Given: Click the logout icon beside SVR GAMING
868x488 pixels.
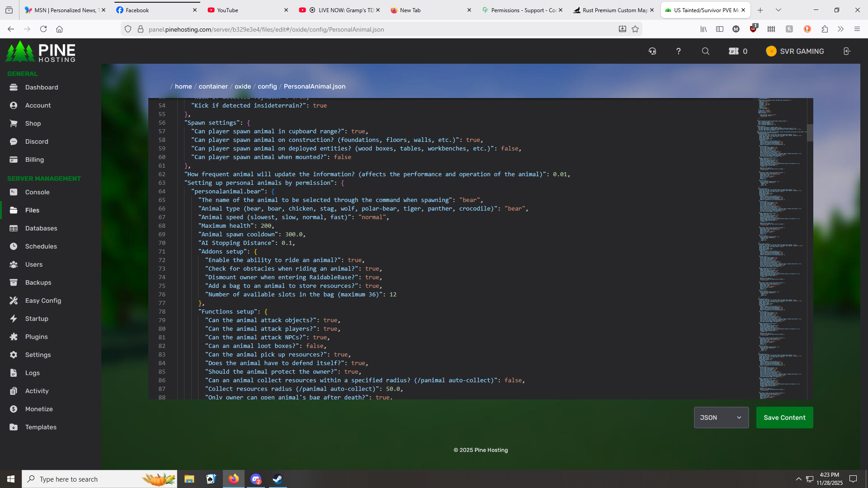Looking at the screenshot, I should point(847,51).
